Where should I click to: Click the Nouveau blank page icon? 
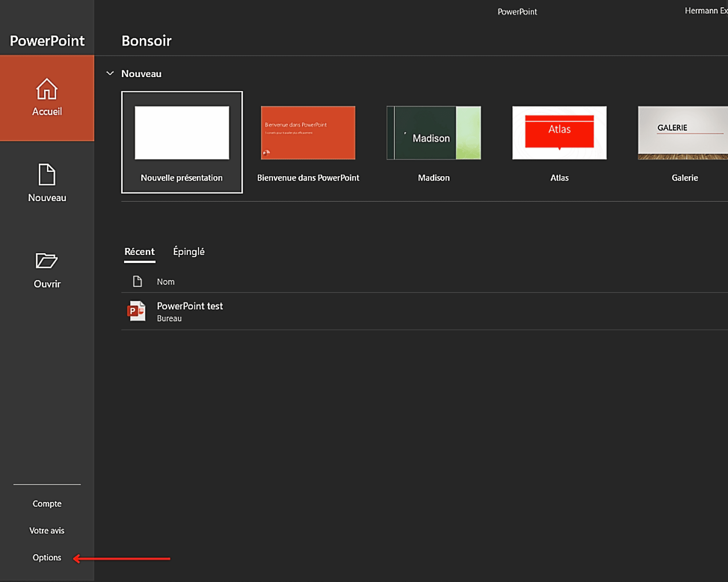pos(47,175)
